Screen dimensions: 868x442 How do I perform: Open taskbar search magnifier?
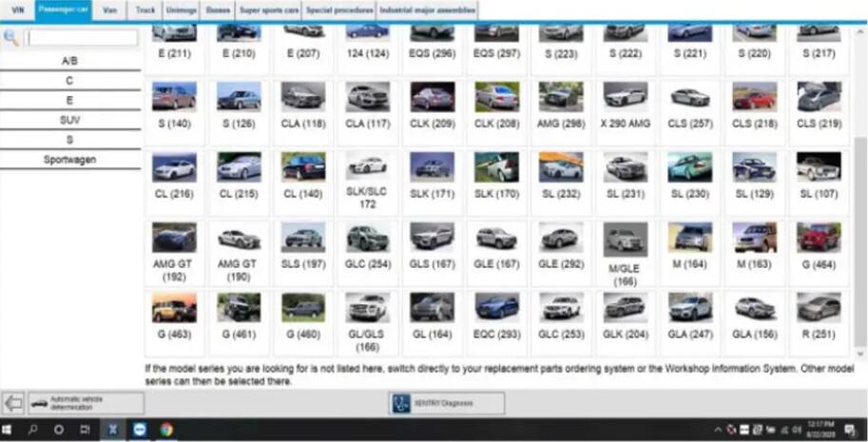tap(32, 430)
